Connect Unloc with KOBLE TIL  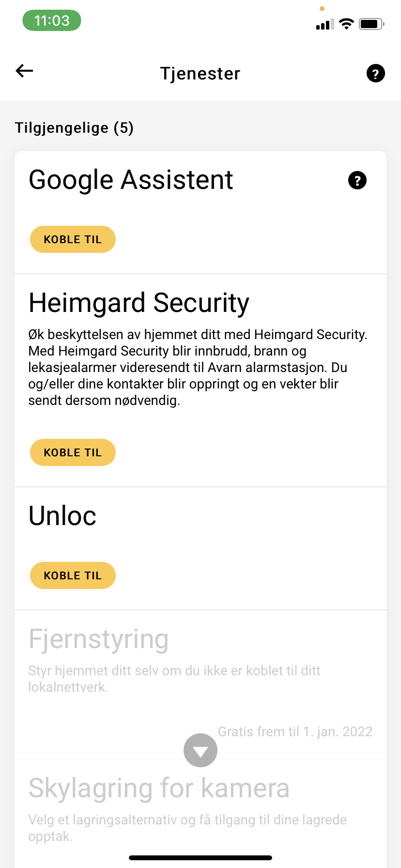pos(73,575)
